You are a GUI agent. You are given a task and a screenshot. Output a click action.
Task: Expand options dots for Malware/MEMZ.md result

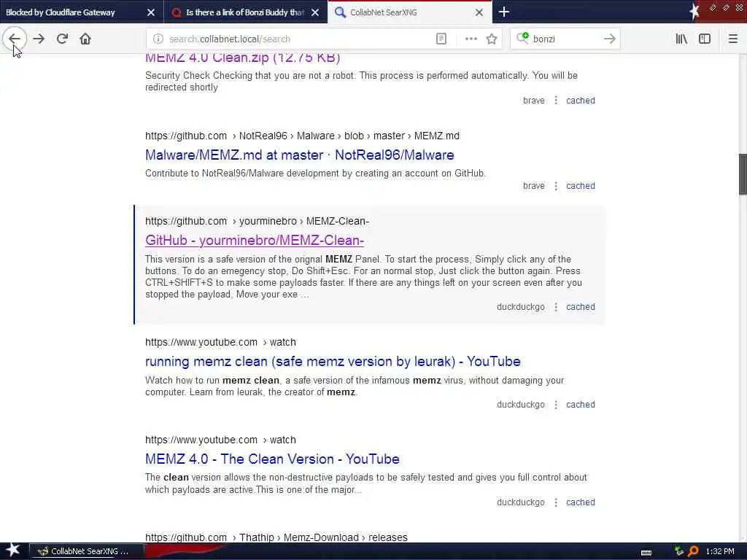555,186
